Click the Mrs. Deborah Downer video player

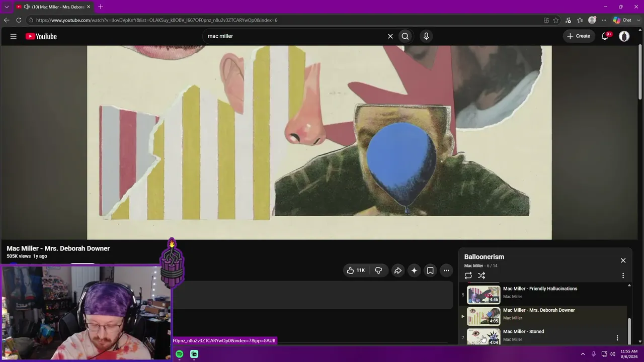pyautogui.click(x=319, y=143)
